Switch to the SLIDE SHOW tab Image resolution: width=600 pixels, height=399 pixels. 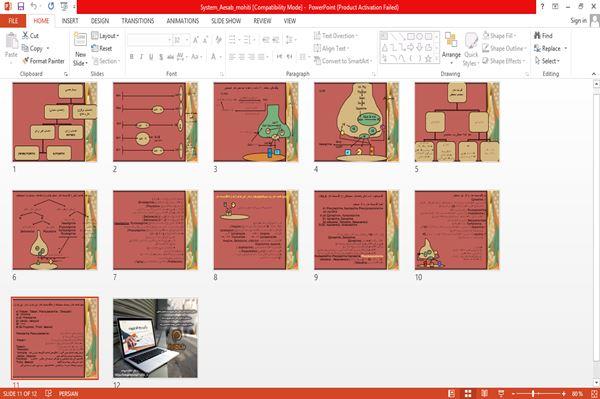coord(226,21)
